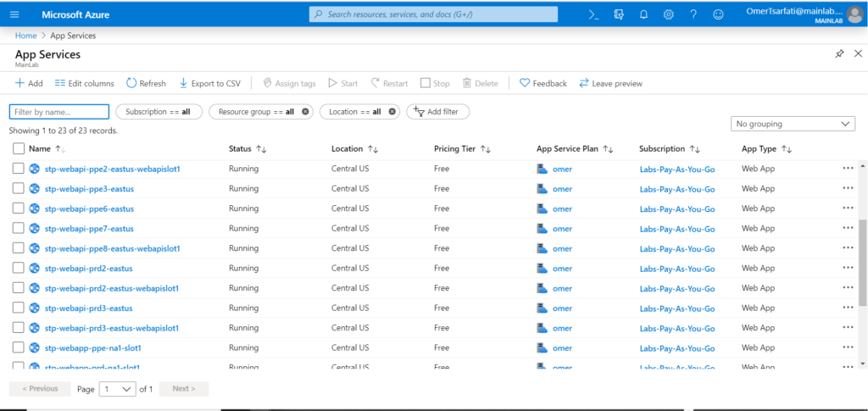The width and height of the screenshot is (868, 411).
Task: Open Edit columns
Action: click(x=85, y=84)
